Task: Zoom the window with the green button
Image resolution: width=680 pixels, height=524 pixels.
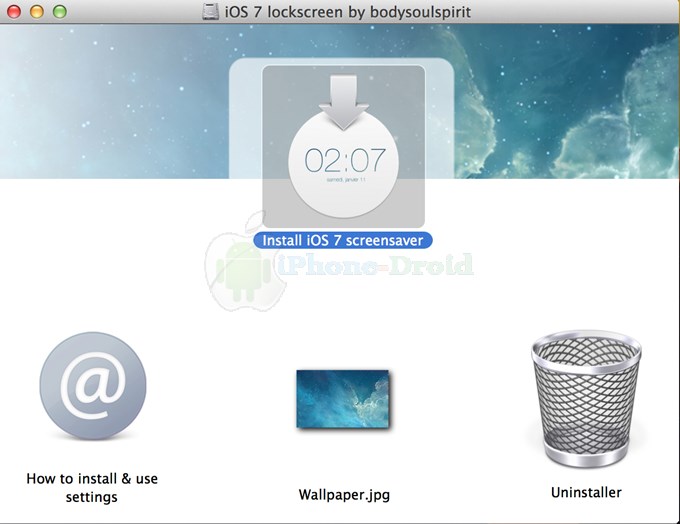Action: 59,12
